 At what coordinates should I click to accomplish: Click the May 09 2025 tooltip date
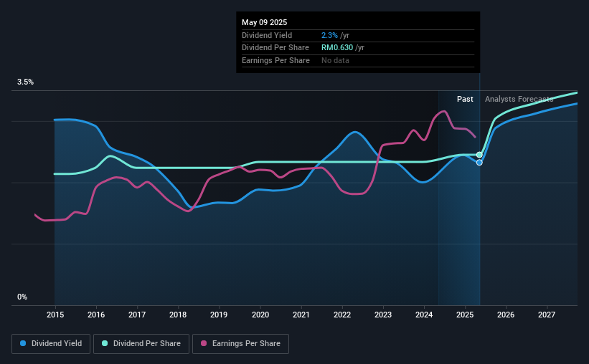265,22
